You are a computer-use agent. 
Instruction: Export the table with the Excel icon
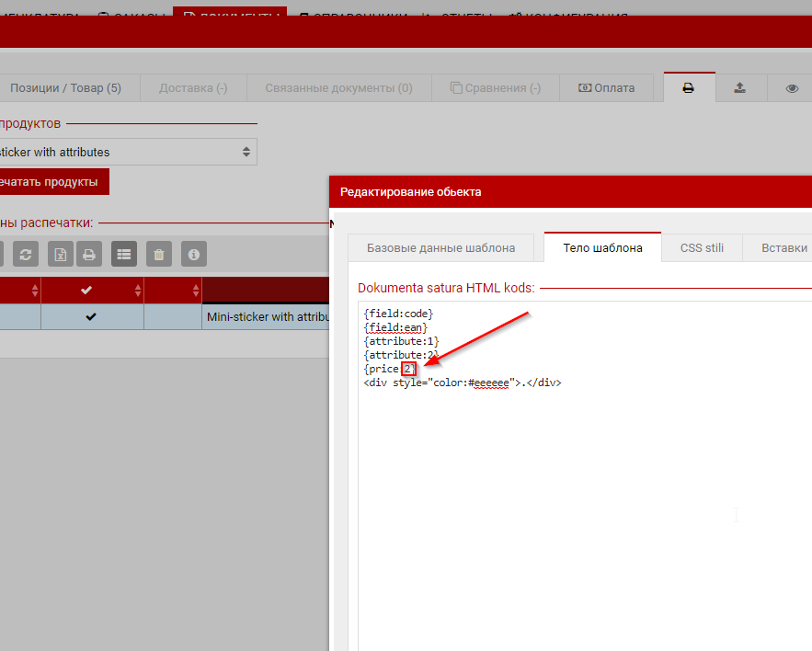tap(60, 255)
